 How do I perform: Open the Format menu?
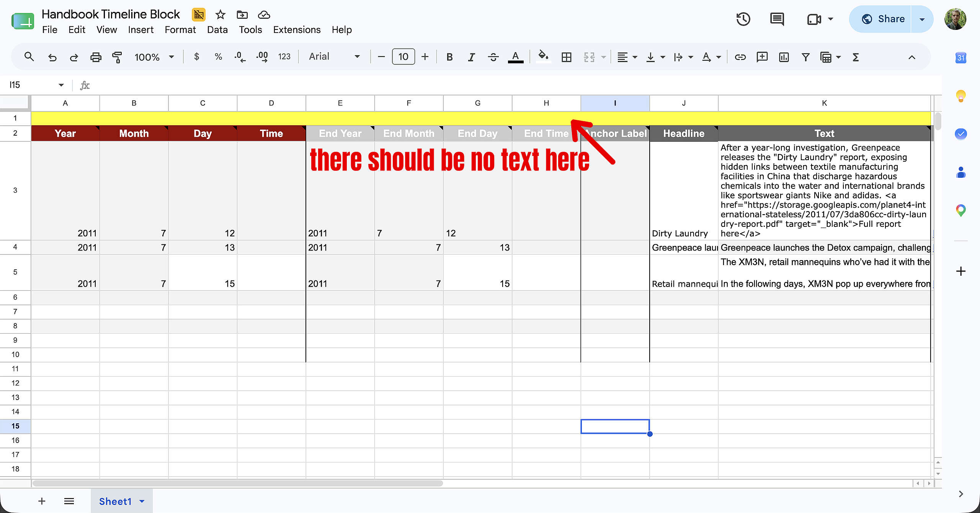(180, 30)
